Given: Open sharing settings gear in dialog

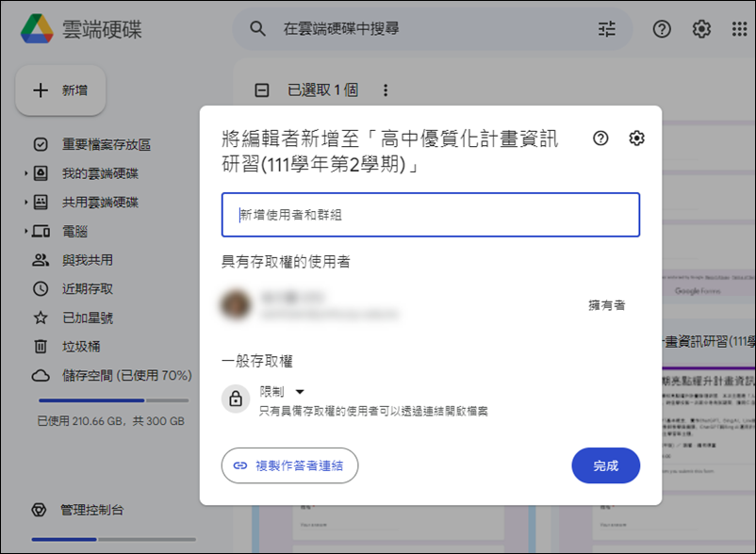Looking at the screenshot, I should pyautogui.click(x=636, y=138).
